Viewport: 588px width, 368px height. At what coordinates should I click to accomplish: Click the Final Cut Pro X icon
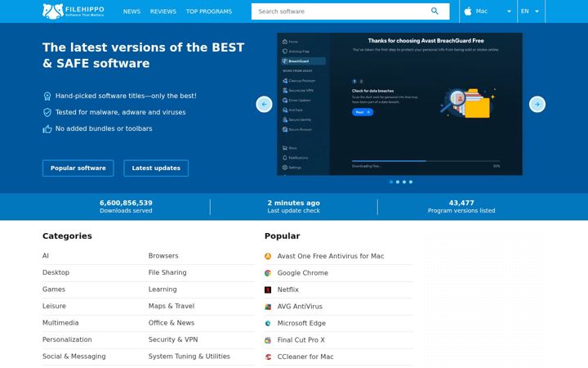click(x=268, y=340)
